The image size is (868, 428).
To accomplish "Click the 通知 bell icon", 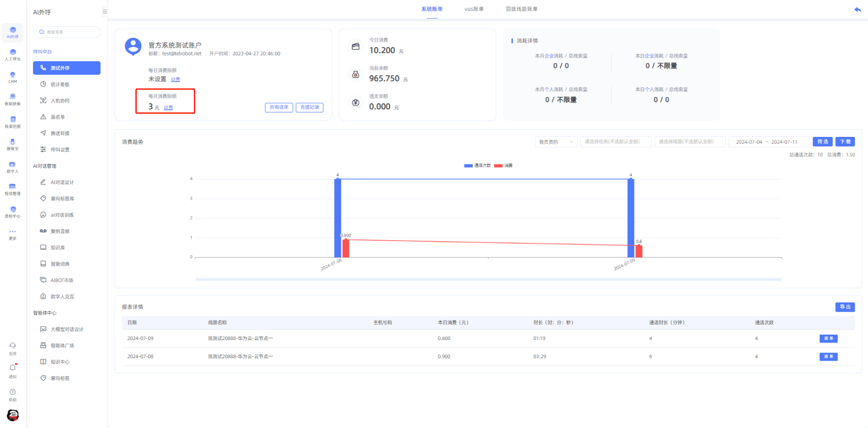I will (12, 368).
